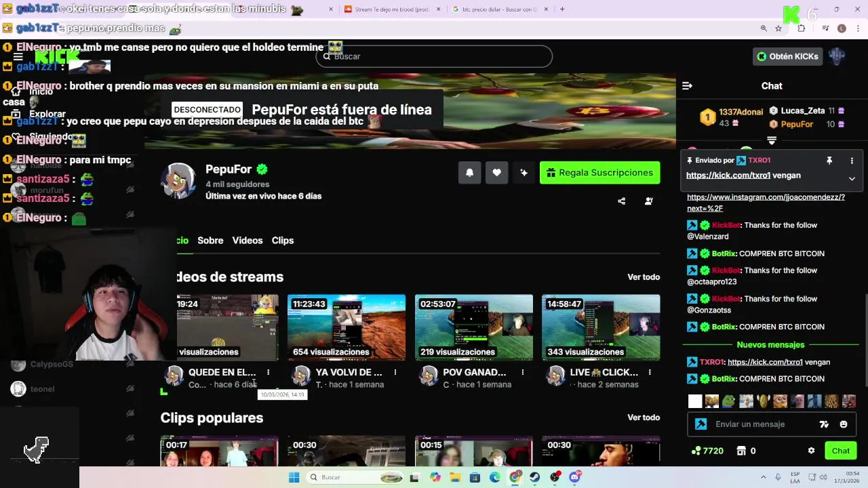Click the green Chat send button
Image resolution: width=868 pixels, height=488 pixels.
[841, 451]
